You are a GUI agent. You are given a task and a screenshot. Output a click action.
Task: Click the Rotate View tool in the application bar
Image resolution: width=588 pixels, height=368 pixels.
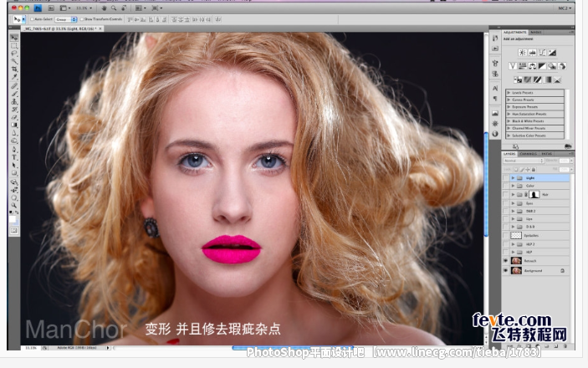click(124, 8)
